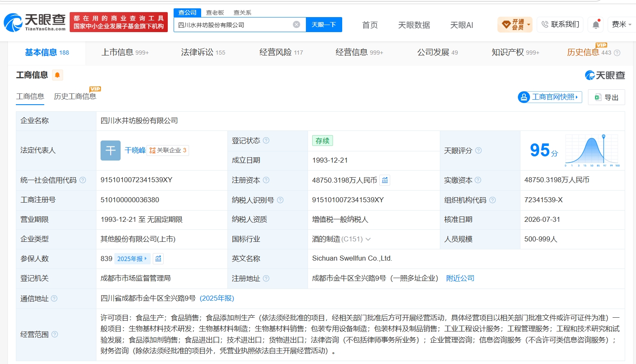Open 开通会员 VIP dropdown
This screenshot has height=364, width=636.
click(x=515, y=25)
